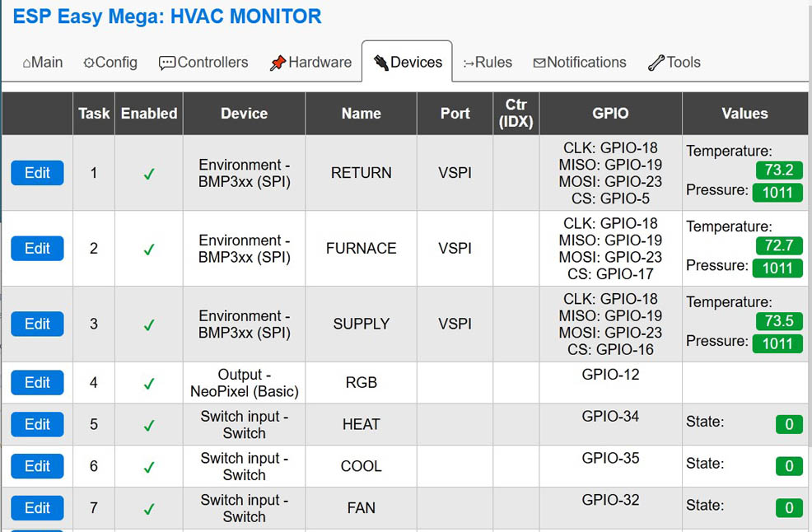The image size is (812, 532).
Task: Click the CS: GPIO-16 text
Action: (610, 350)
